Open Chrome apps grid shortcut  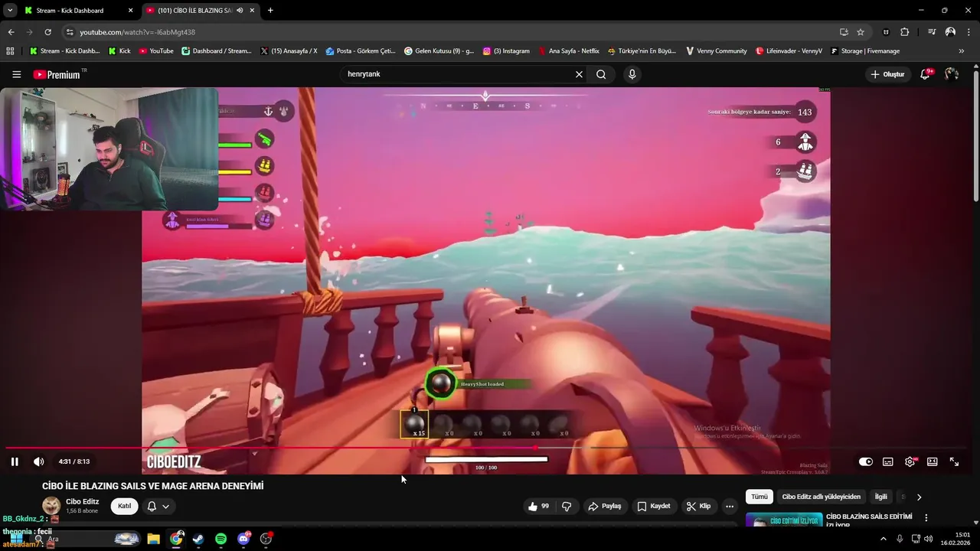pos(10,51)
